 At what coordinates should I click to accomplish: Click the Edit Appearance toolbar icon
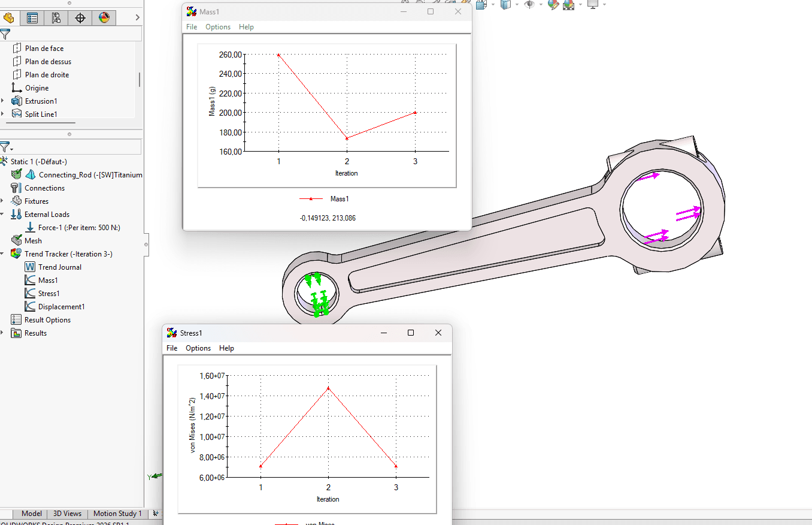(553, 5)
